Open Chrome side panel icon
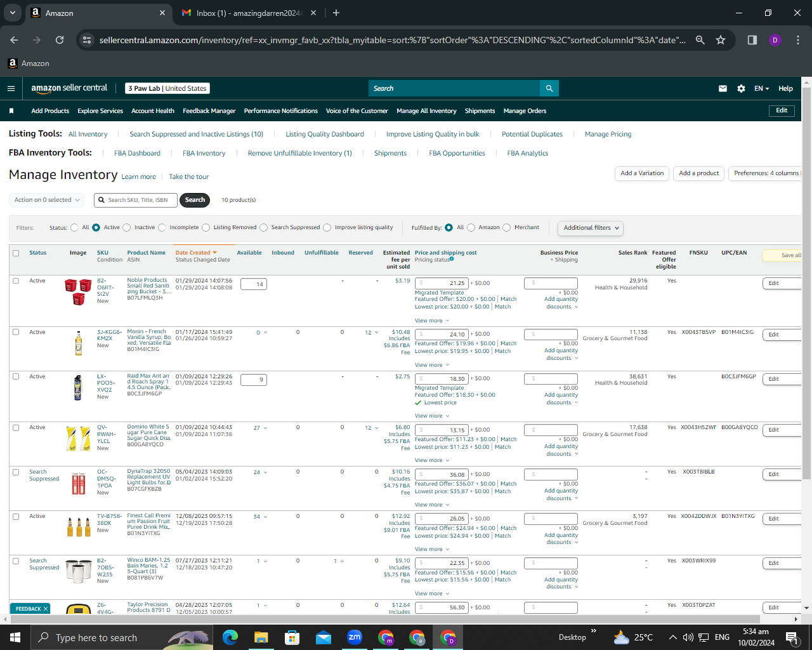 752,40
